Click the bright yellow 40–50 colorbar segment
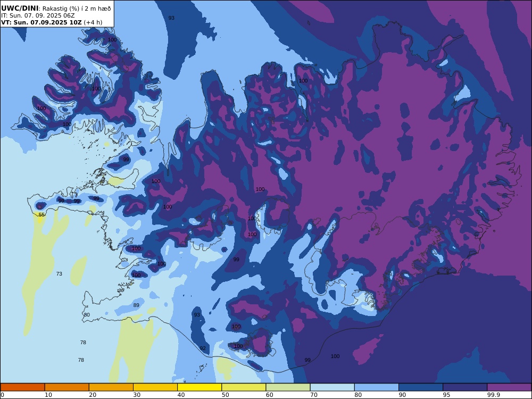The width and height of the screenshot is (532, 399). tap(199, 387)
